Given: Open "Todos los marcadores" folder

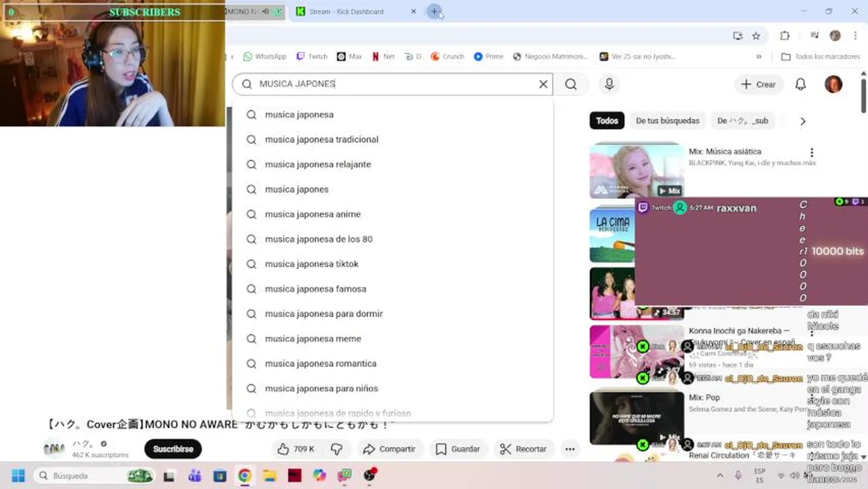Looking at the screenshot, I should [820, 56].
